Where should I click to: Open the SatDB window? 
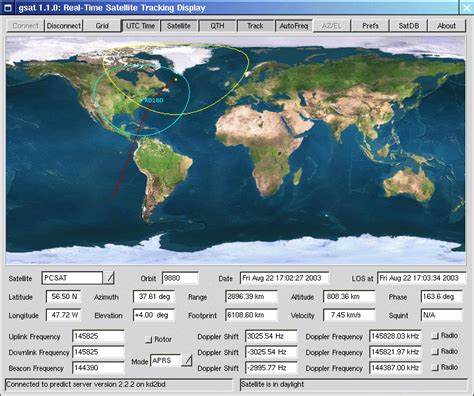point(409,26)
